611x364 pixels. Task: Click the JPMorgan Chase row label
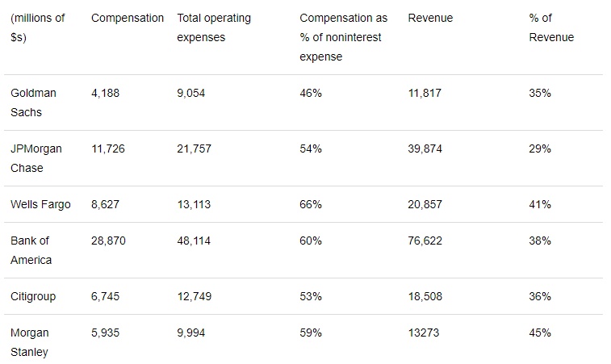point(36,158)
